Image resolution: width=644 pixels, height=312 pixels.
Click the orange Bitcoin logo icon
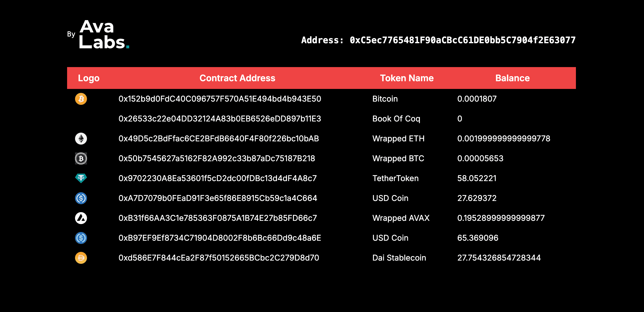pyautogui.click(x=81, y=99)
